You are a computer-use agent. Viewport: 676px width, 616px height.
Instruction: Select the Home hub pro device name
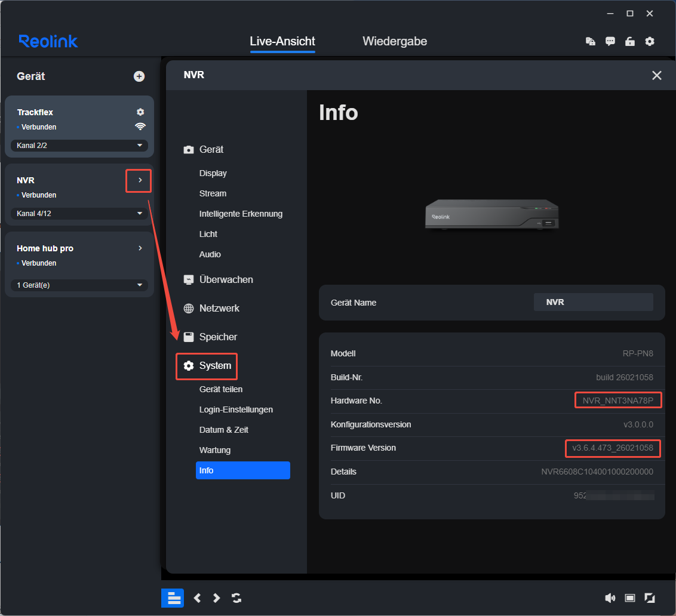point(45,248)
